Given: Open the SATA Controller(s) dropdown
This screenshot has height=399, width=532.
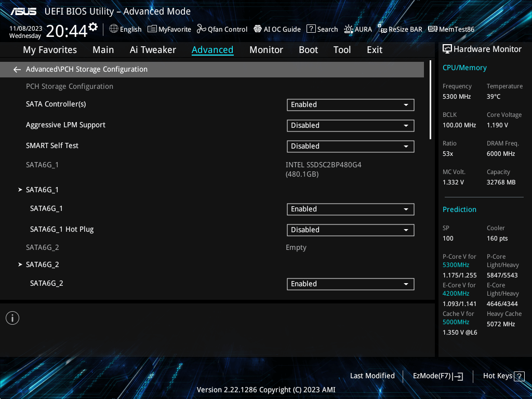Looking at the screenshot, I should (351, 105).
